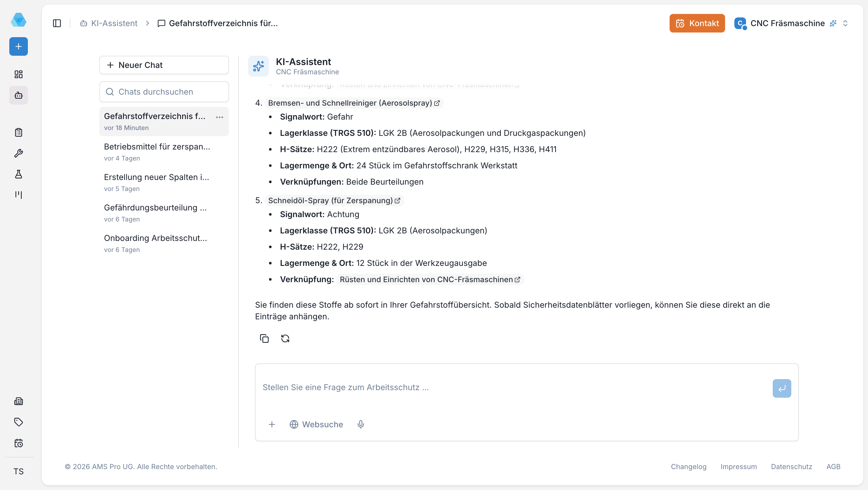Open the KI-Assistent robot icon in sidebar
The height and width of the screenshot is (490, 868).
click(19, 95)
